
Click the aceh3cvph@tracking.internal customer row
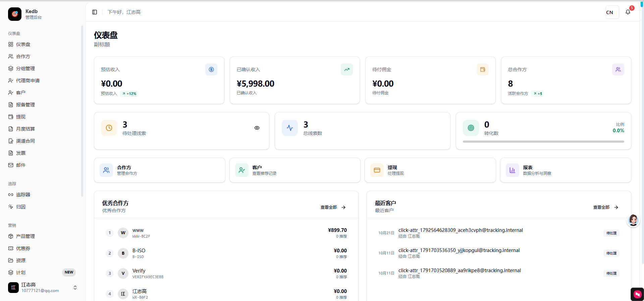tap(499, 233)
